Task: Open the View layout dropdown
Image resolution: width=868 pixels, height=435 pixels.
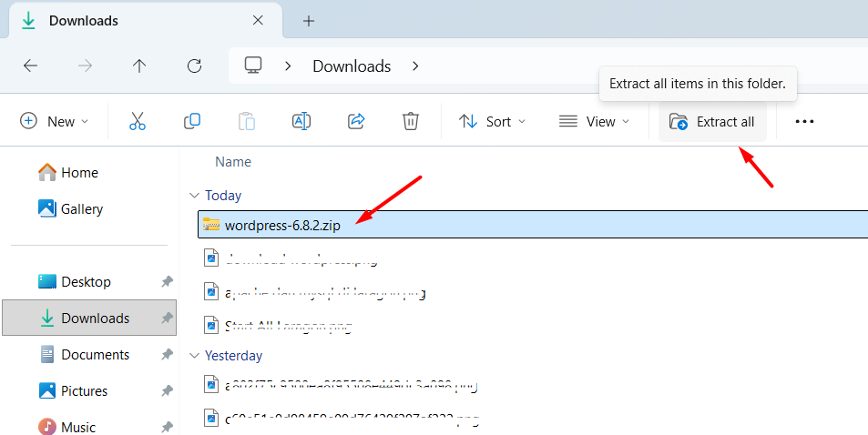Action: (595, 121)
